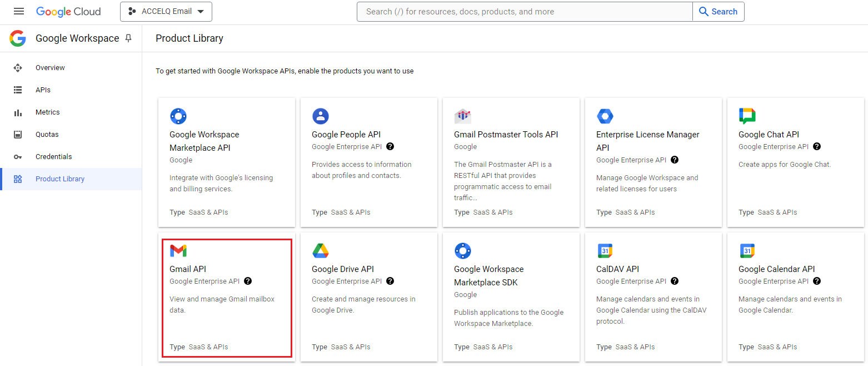Image resolution: width=868 pixels, height=366 pixels.
Task: Select Product Library in sidebar
Action: tap(71, 179)
